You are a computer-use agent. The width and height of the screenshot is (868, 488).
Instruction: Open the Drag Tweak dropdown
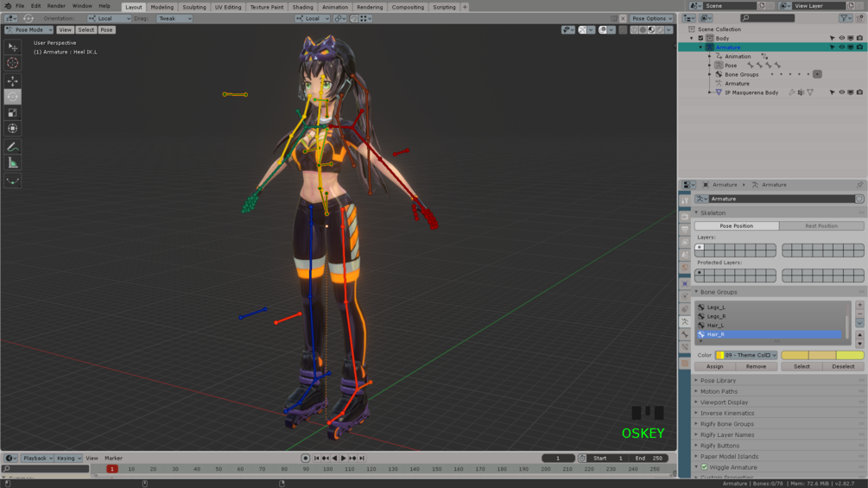coord(174,18)
